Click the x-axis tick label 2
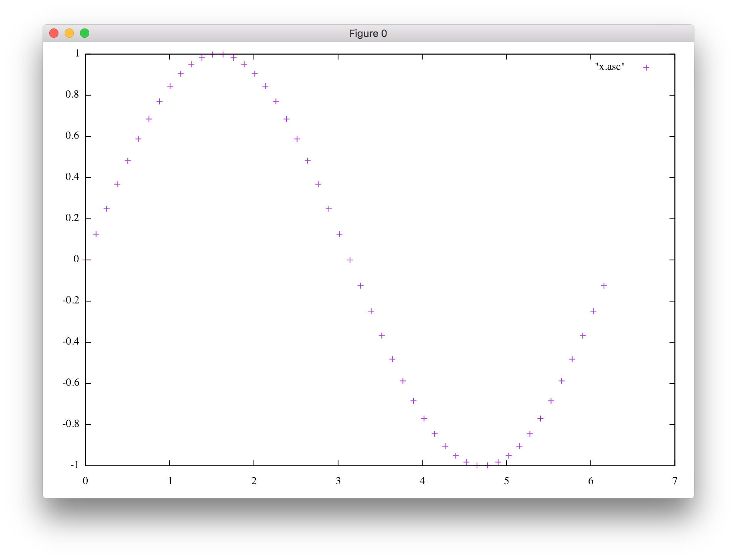The width and height of the screenshot is (737, 560). [254, 481]
